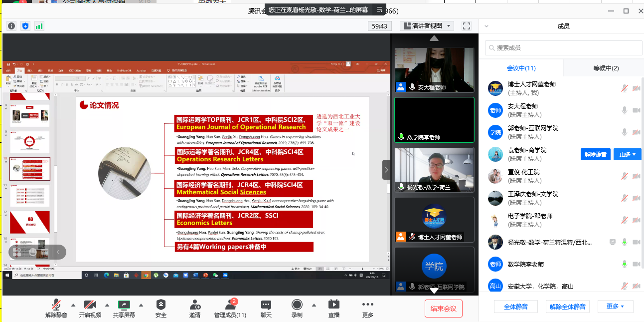Click the Windows Start button in the shared screen
The width and height of the screenshot is (644, 322).
point(7,275)
